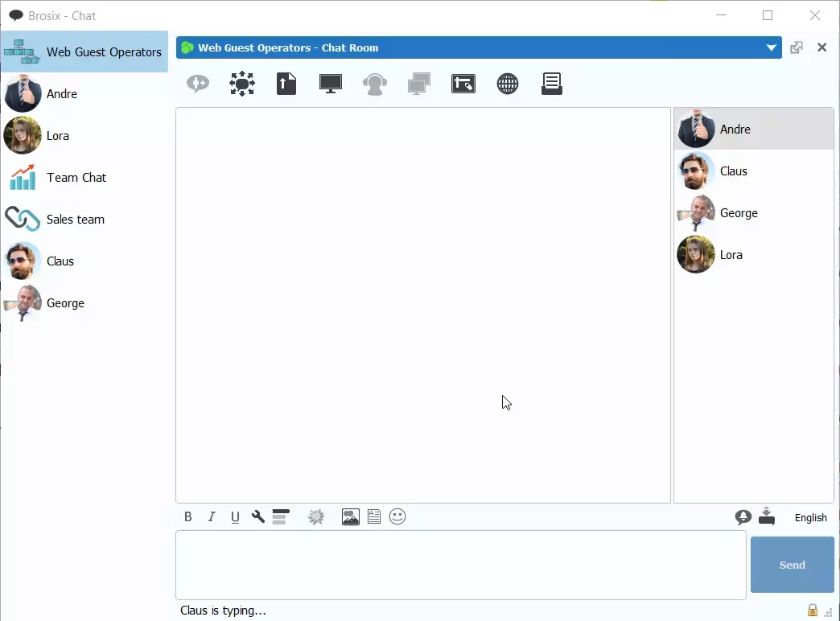This screenshot has width=840, height=621.
Task: Open chat history document icon
Action: [x=552, y=84]
